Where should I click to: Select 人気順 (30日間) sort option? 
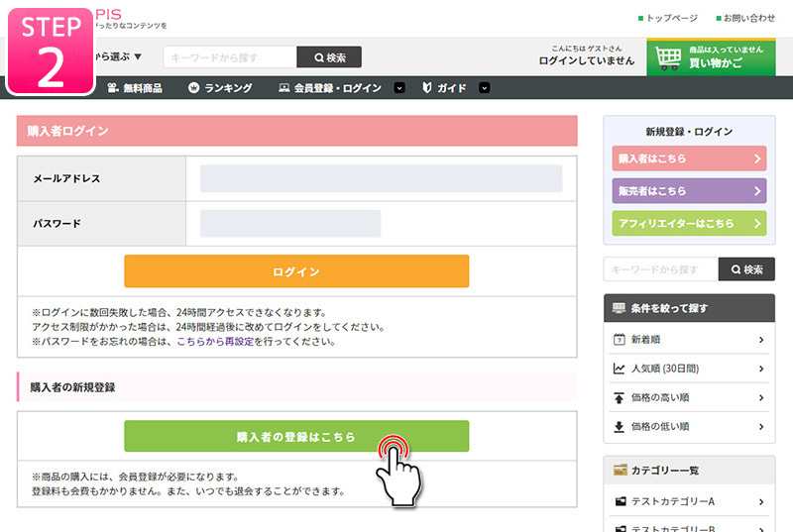click(x=689, y=369)
